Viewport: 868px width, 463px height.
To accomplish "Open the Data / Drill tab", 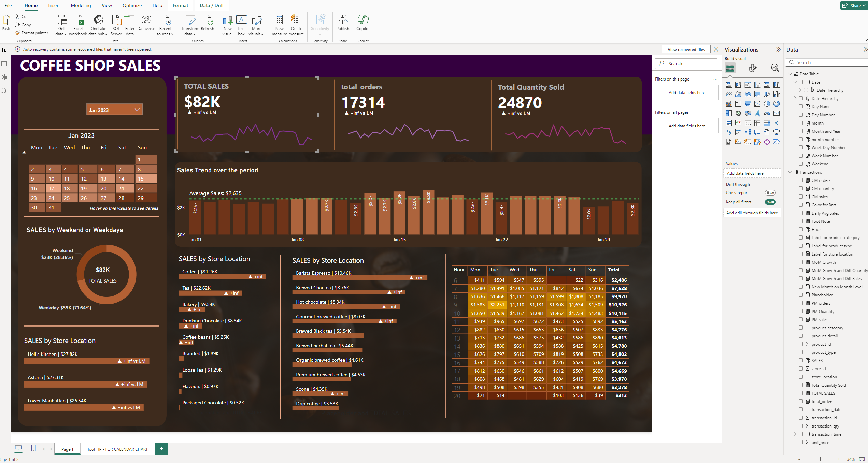I will coord(212,5).
